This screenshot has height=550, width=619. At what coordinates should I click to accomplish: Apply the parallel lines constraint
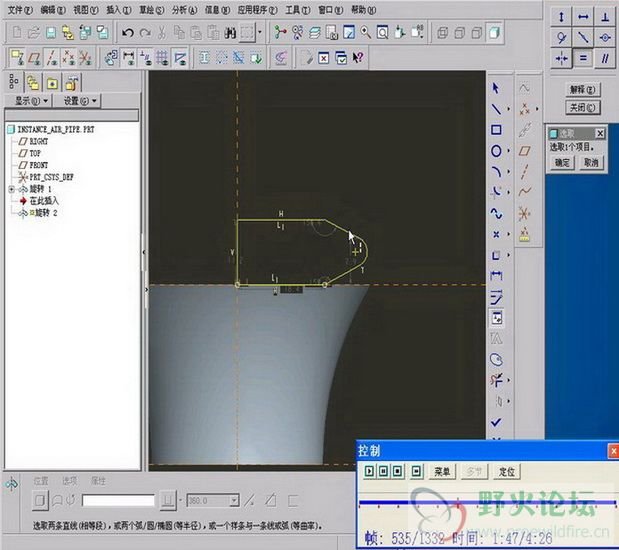coord(607,59)
